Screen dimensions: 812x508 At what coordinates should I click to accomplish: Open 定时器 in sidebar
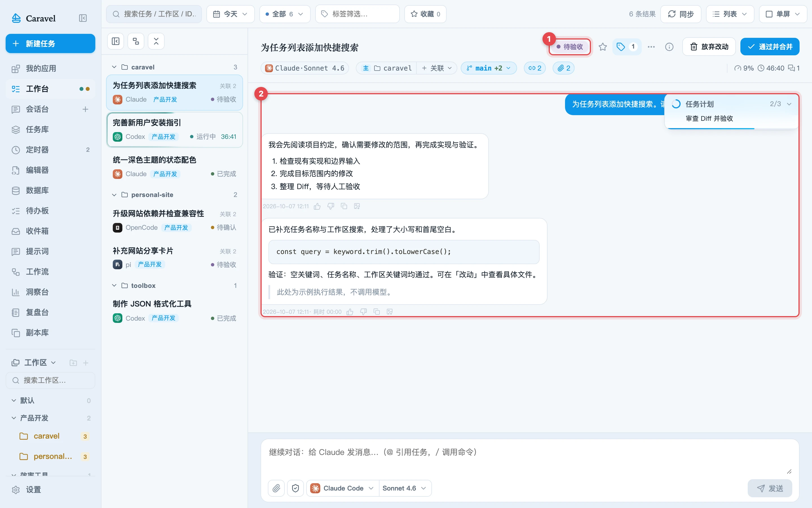coord(50,150)
